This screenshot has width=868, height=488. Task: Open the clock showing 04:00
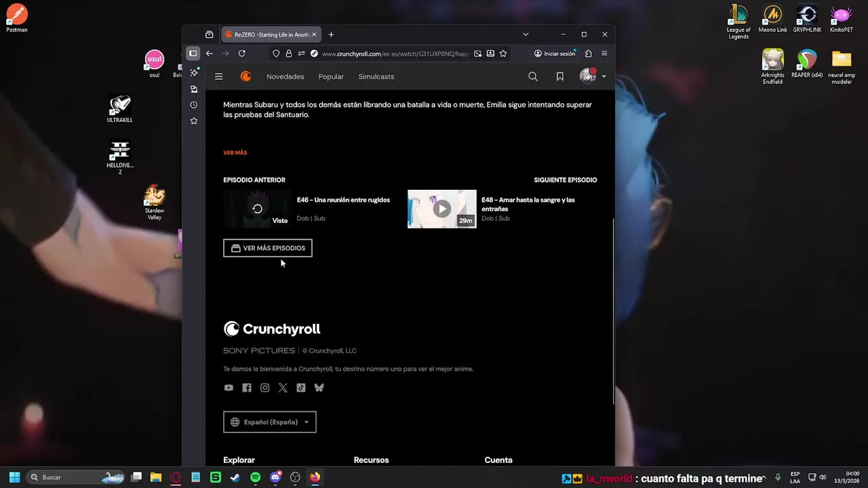click(x=848, y=477)
